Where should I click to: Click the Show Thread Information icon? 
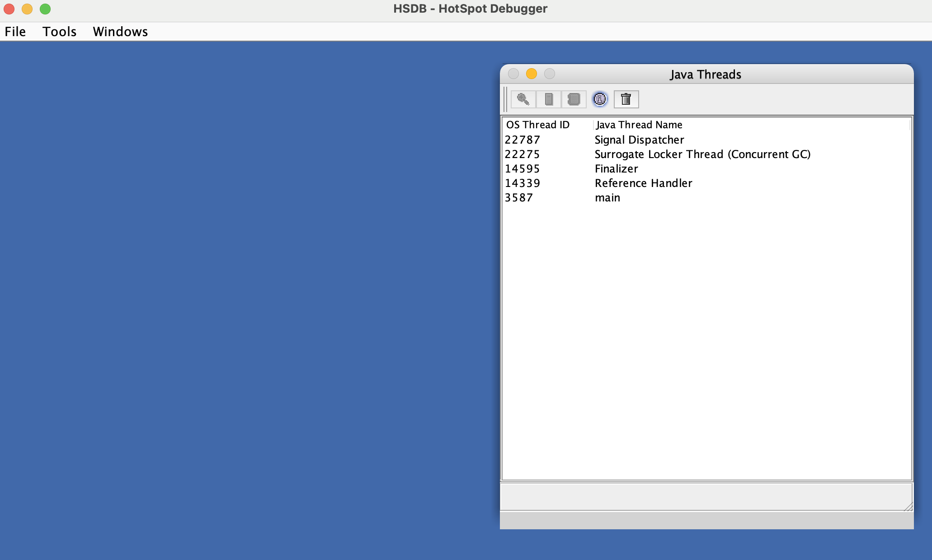[x=600, y=99]
